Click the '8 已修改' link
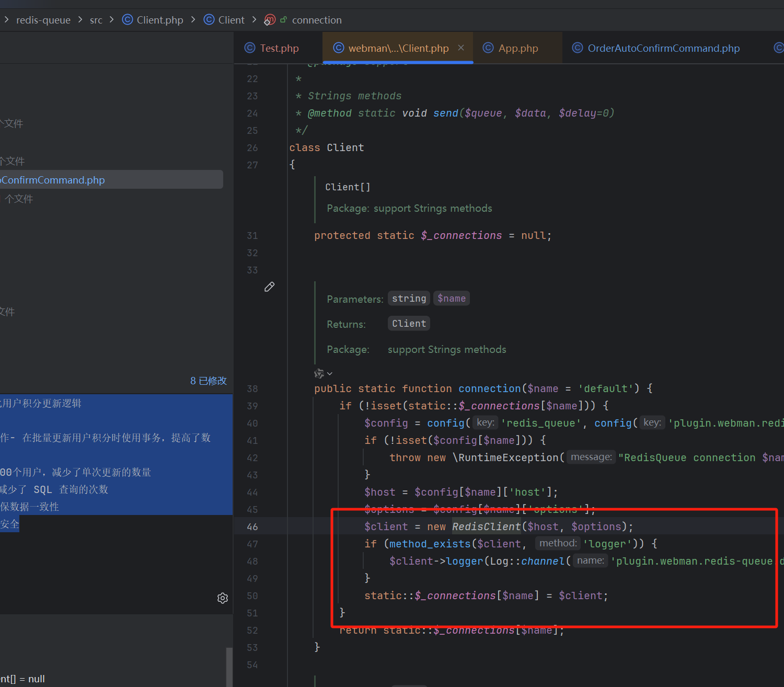This screenshot has height=687, width=784. coord(209,381)
